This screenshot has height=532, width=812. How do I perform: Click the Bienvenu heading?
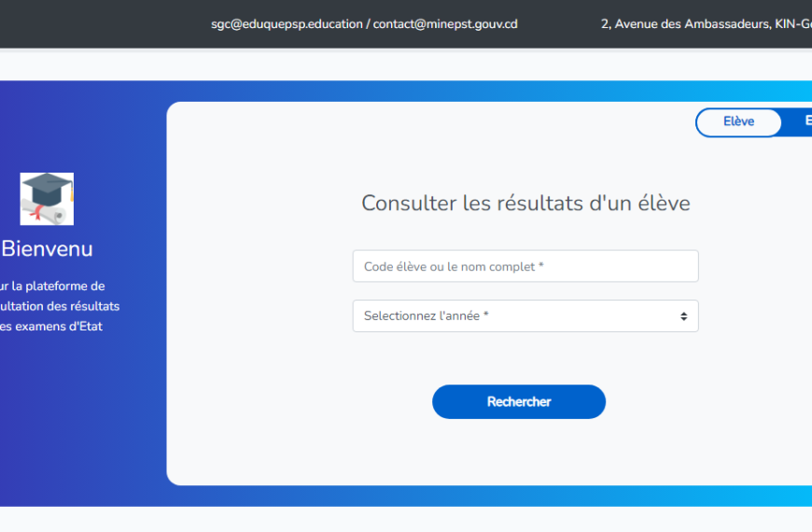pos(47,248)
